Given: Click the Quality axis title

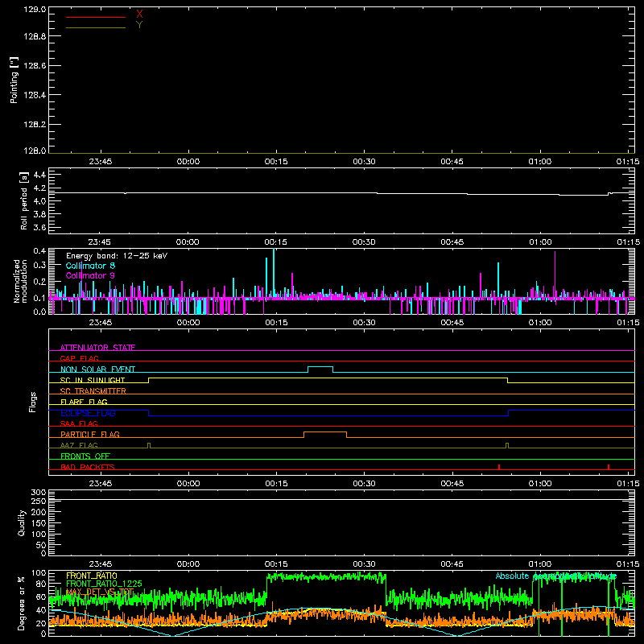Looking at the screenshot, I should pyautogui.click(x=22, y=522).
